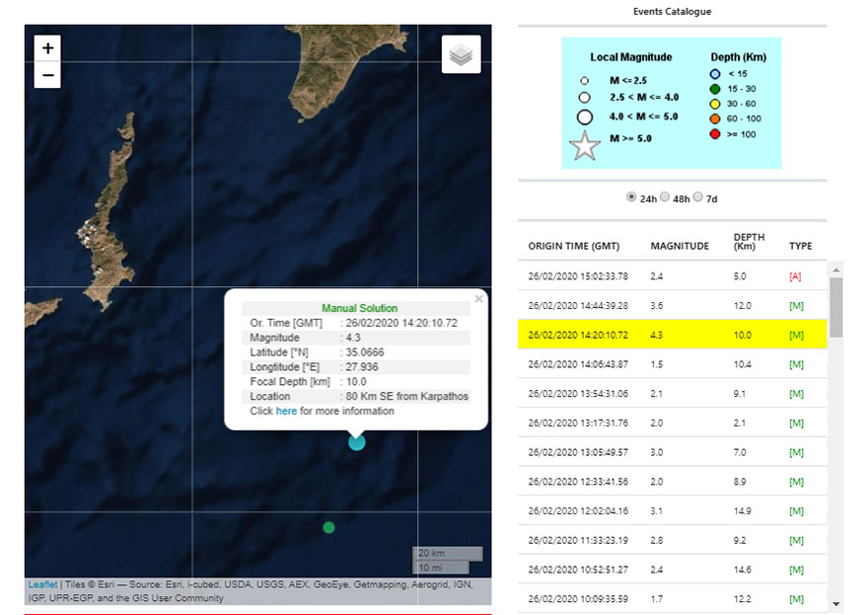This screenshot has height=615, width=868.
Task: Zoom out on the map
Action: coord(47,75)
